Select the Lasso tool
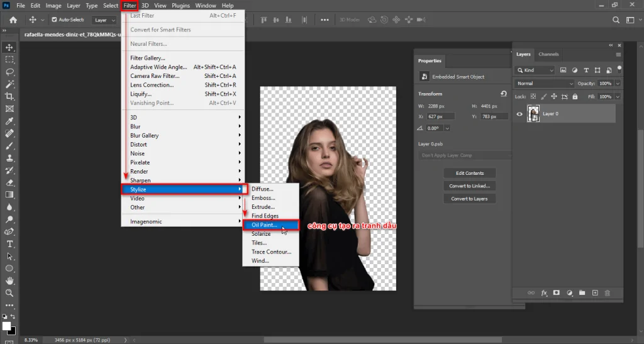Viewport: 644px width, 344px height. pyautogui.click(x=9, y=72)
